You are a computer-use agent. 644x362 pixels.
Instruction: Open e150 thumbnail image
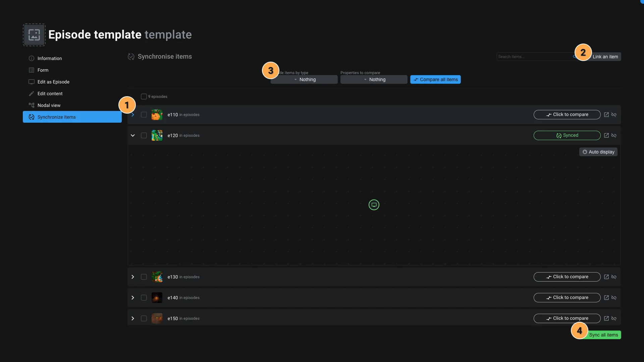coord(157,318)
